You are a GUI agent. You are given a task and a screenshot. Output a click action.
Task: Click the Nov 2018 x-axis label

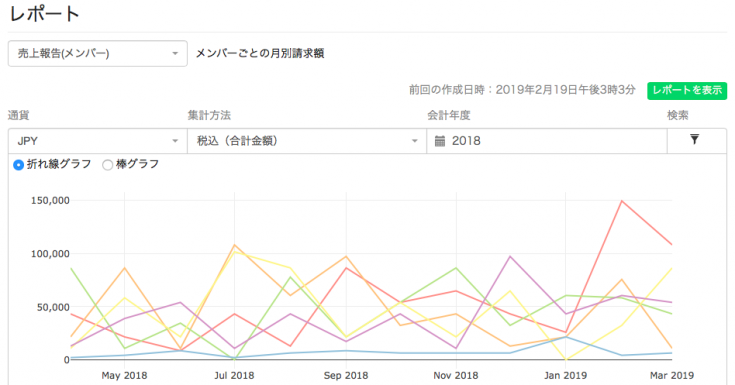click(x=456, y=376)
